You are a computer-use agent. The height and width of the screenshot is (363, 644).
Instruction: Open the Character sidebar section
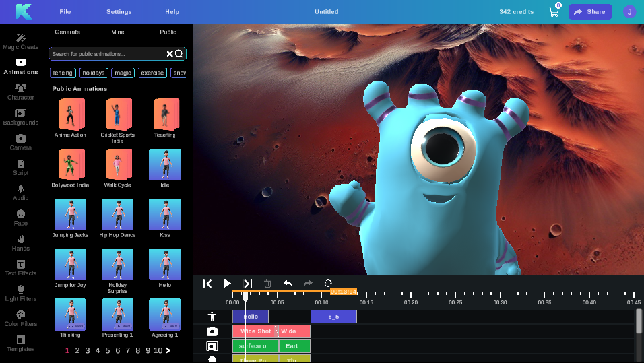click(20, 92)
